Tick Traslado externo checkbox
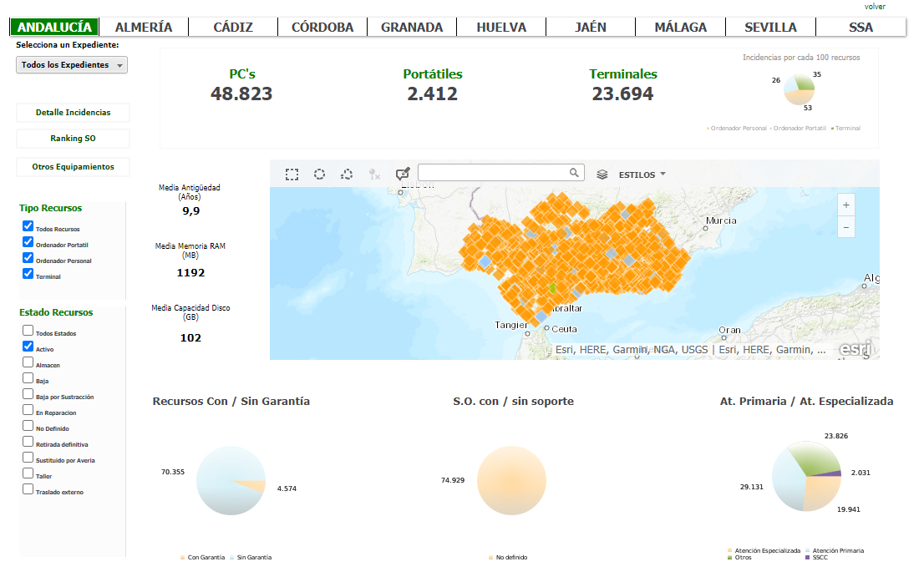The width and height of the screenshot is (924, 577). pos(28,489)
